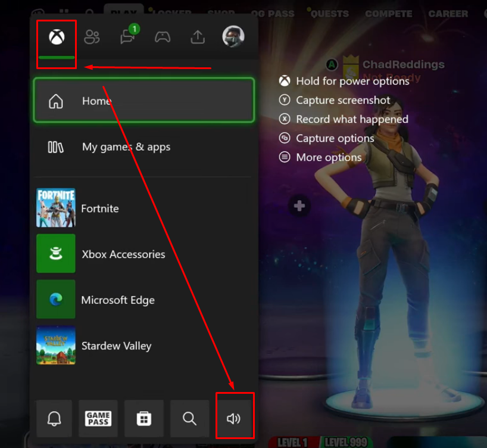
Task: Open the People tab in guide
Action: (92, 37)
